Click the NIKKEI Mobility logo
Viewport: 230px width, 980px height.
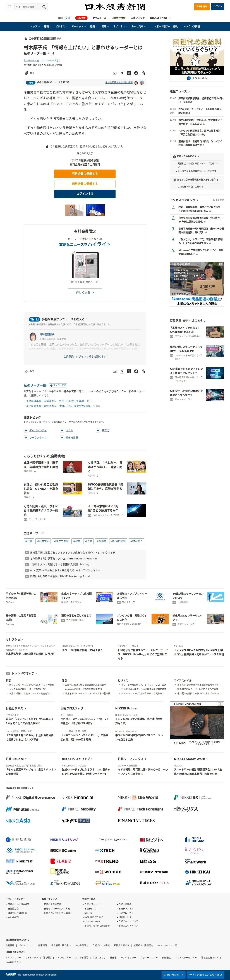pyautogui.click(x=79, y=809)
